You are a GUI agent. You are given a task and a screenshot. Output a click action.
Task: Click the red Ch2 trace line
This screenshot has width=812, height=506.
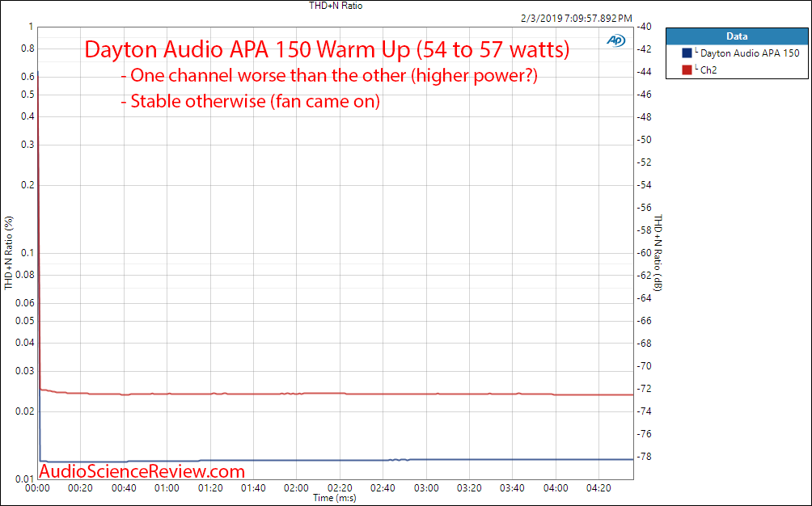pyautogui.click(x=336, y=394)
